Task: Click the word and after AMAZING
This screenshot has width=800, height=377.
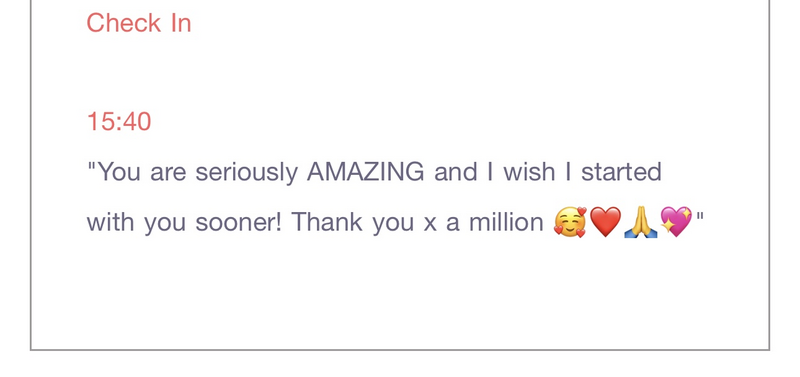Action: [x=454, y=172]
